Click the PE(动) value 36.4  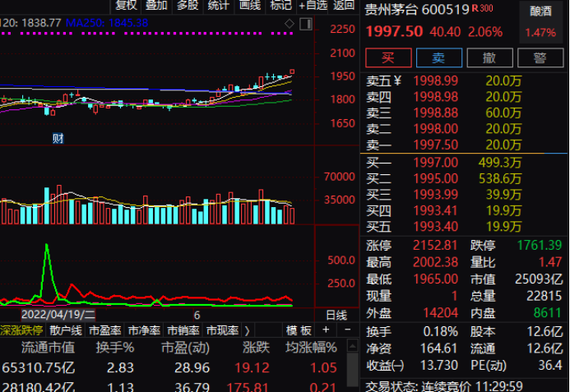[550, 365]
